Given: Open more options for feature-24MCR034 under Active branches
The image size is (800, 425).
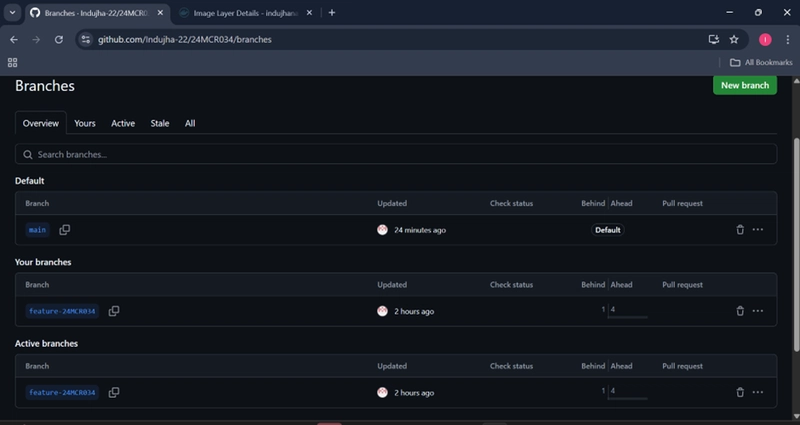Looking at the screenshot, I should click(758, 392).
